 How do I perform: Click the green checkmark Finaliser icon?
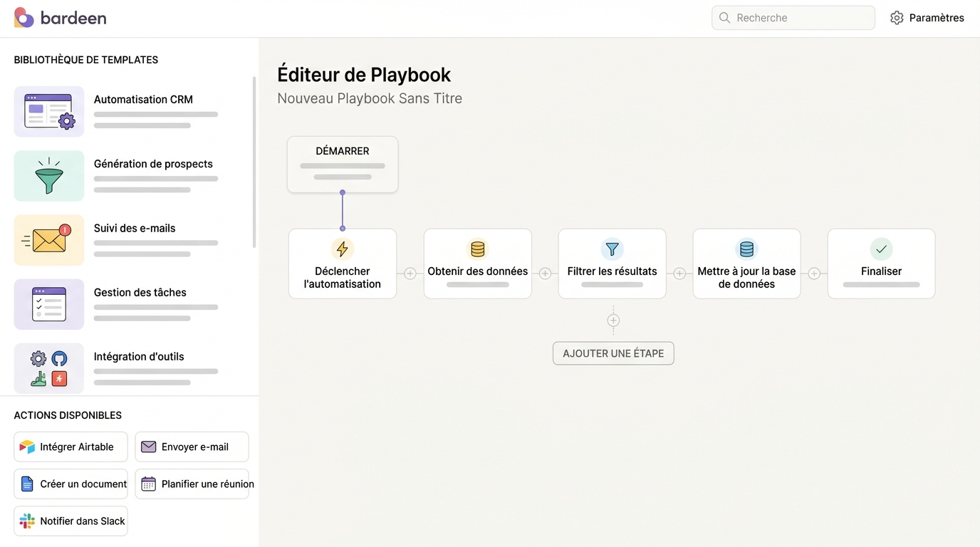pyautogui.click(x=881, y=249)
